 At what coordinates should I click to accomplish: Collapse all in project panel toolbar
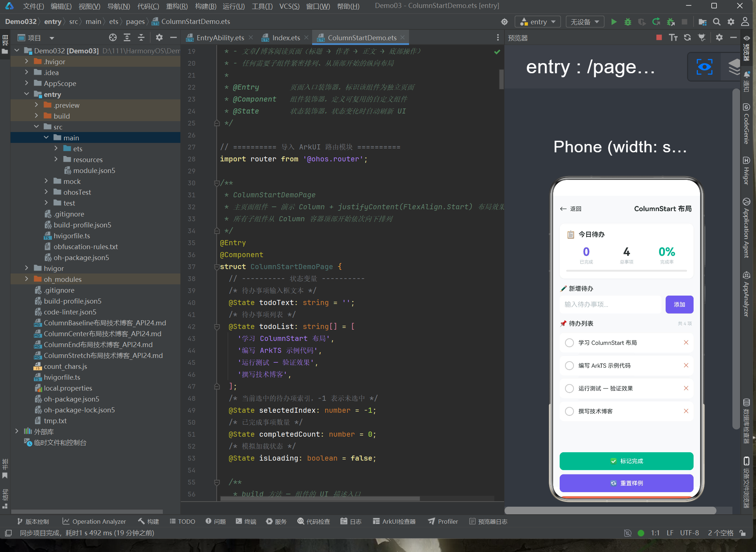[141, 37]
